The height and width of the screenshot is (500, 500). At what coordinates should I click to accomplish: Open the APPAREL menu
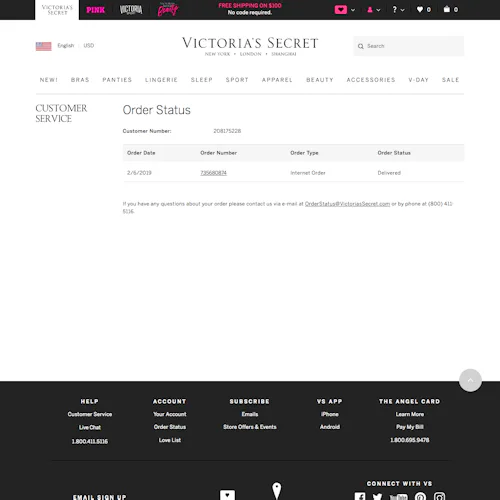click(277, 80)
